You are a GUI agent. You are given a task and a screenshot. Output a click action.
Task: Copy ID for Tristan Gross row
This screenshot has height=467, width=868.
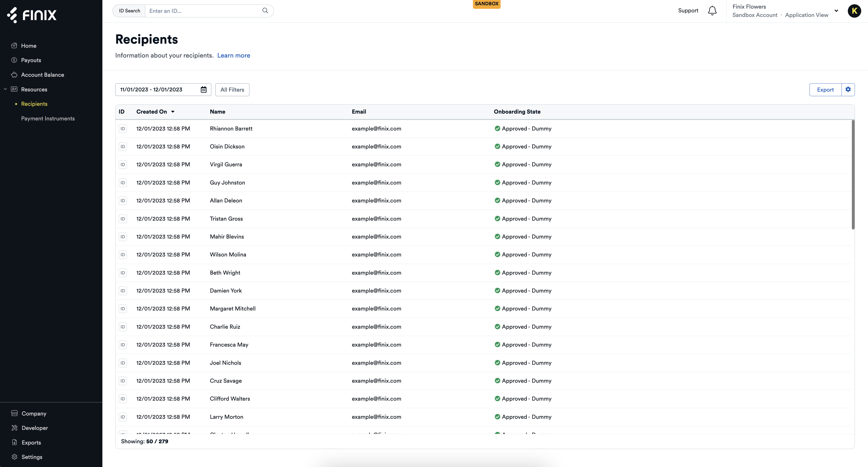click(123, 219)
